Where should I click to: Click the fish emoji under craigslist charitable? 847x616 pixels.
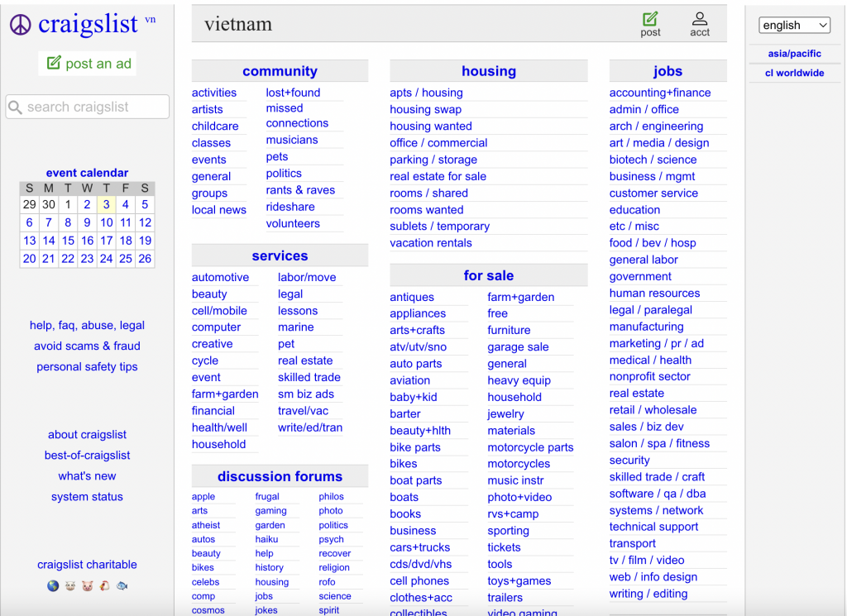point(122,585)
